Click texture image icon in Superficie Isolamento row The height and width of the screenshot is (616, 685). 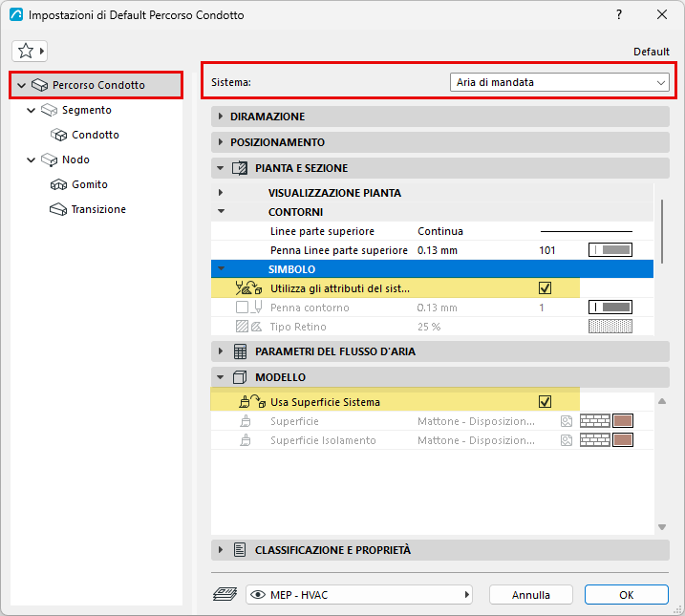click(567, 440)
